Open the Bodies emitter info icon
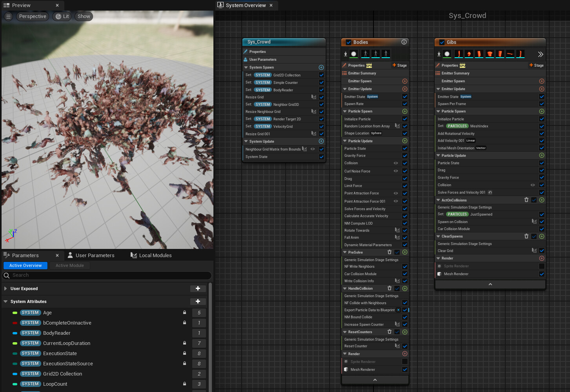570x392 pixels. tap(404, 42)
